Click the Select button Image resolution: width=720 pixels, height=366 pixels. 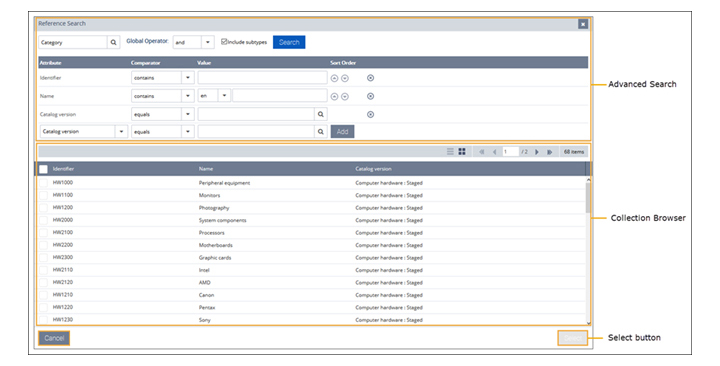coord(573,338)
